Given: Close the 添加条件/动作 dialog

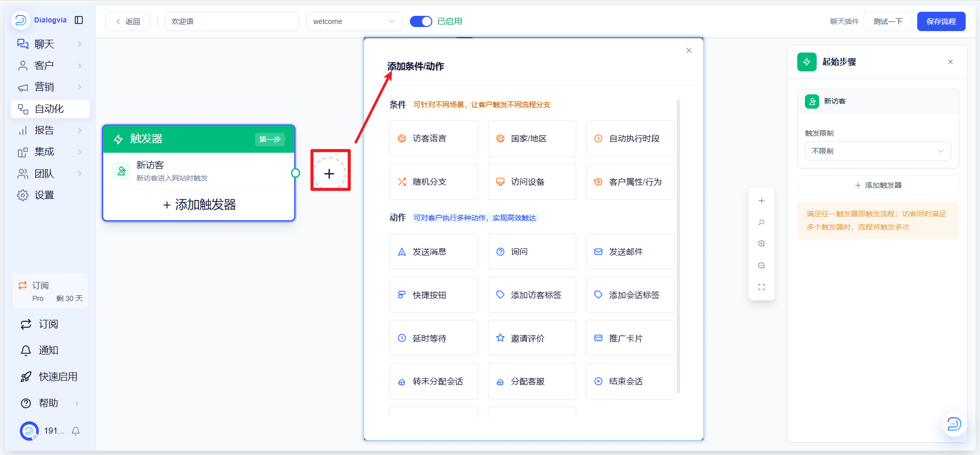Looking at the screenshot, I should (x=689, y=50).
